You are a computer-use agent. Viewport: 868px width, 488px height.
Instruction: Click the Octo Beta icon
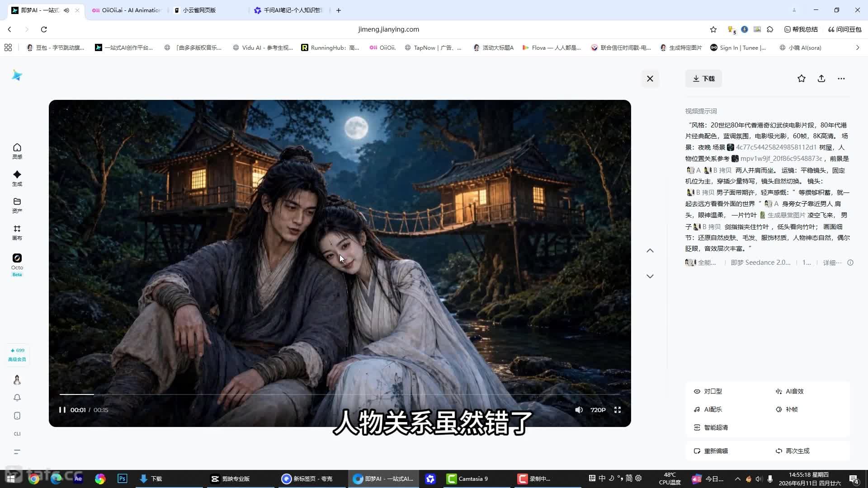(17, 264)
